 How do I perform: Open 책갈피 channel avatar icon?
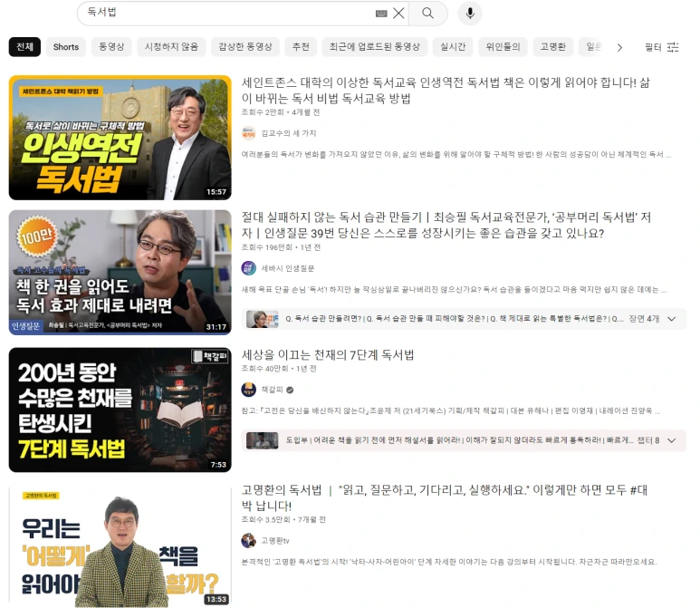coord(249,390)
